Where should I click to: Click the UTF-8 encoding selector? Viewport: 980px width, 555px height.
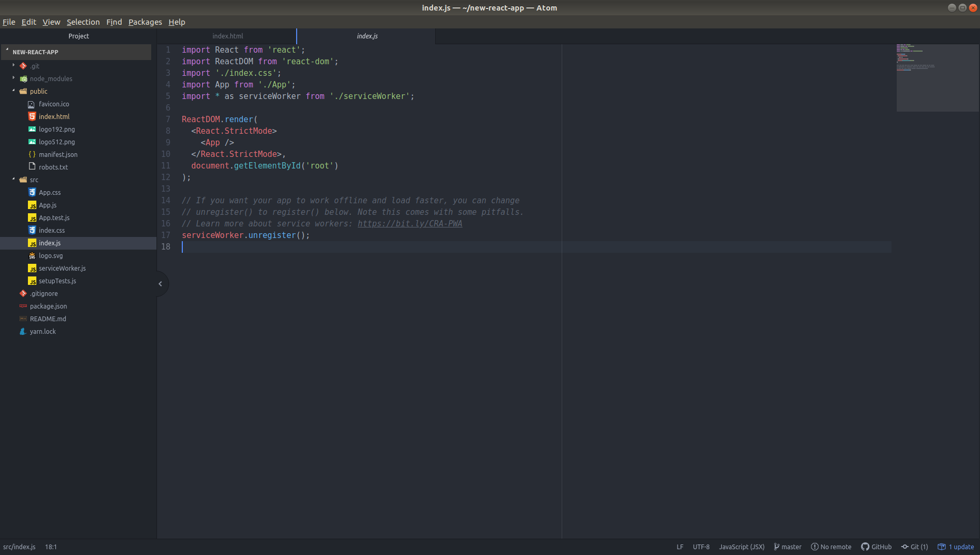(x=701, y=547)
